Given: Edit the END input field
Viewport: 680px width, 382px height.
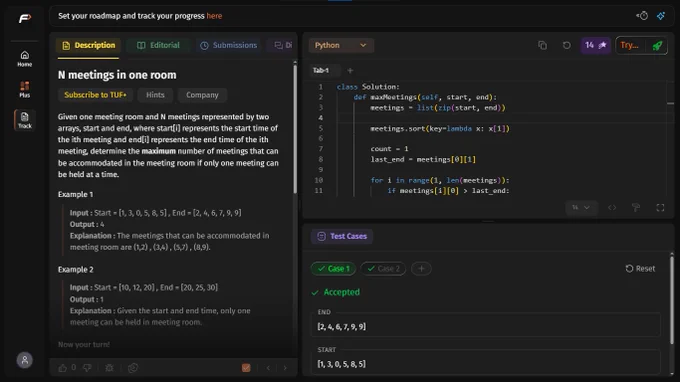Looking at the screenshot, I should 486,326.
